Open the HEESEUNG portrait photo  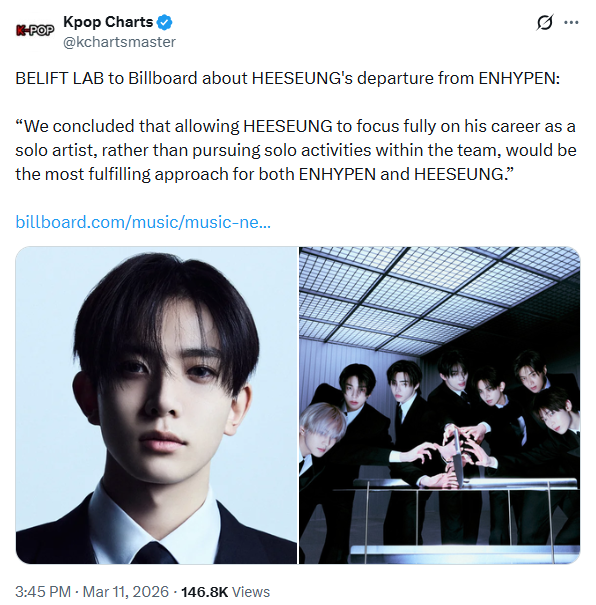[156, 405]
